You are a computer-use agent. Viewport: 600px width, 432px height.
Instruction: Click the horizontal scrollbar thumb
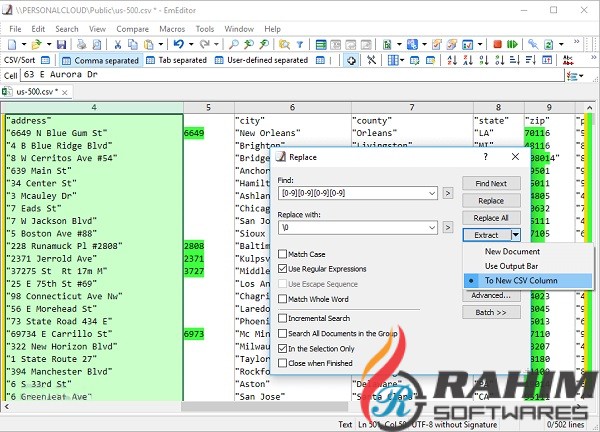pyautogui.click(x=265, y=406)
